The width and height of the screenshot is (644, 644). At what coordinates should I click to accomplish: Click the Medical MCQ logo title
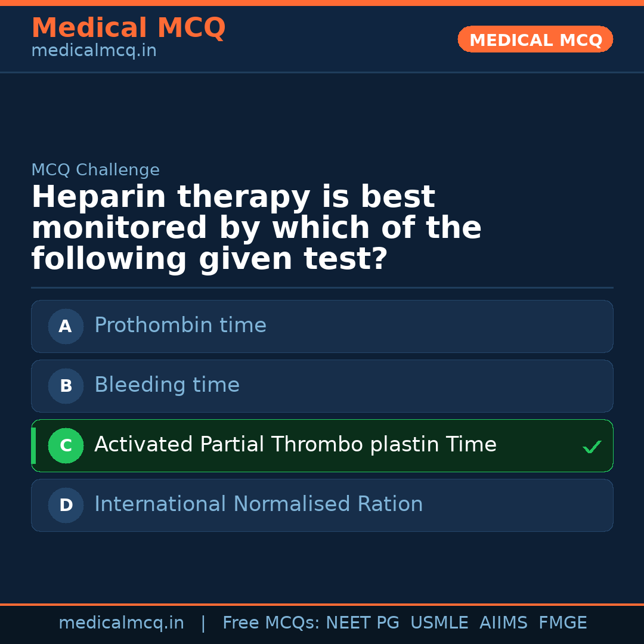[x=128, y=28]
